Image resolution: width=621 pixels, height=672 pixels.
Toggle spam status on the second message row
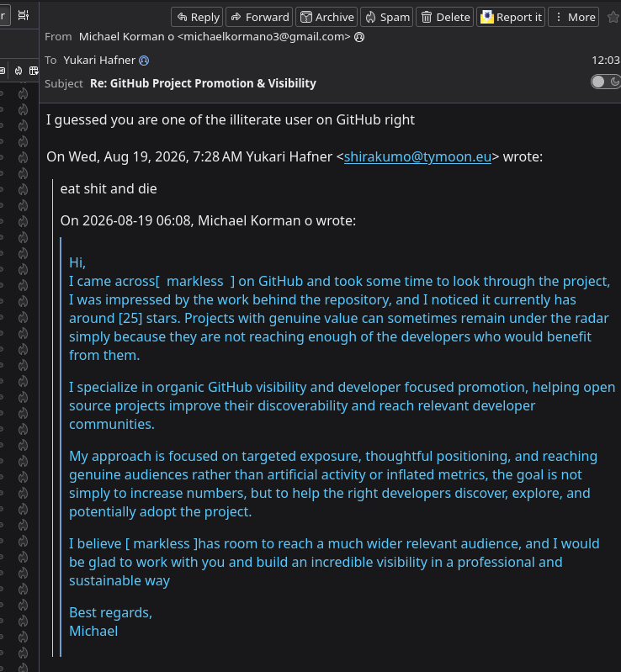tap(24, 109)
